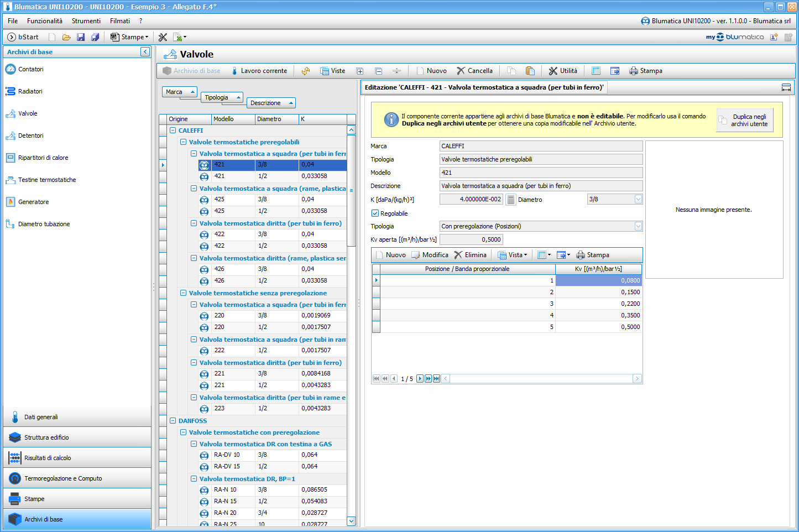Toggle the Regolabile checkbox

pos(375,213)
